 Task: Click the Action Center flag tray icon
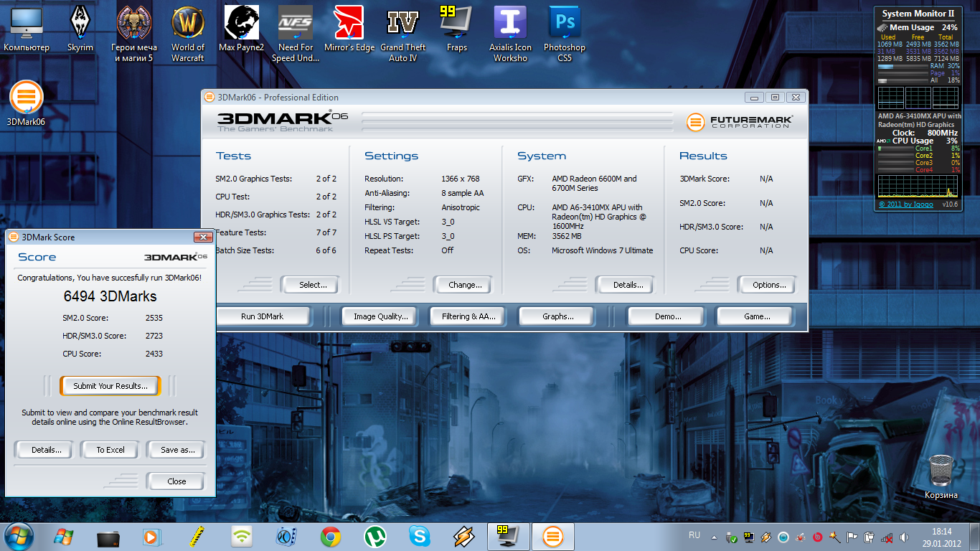coord(852,537)
